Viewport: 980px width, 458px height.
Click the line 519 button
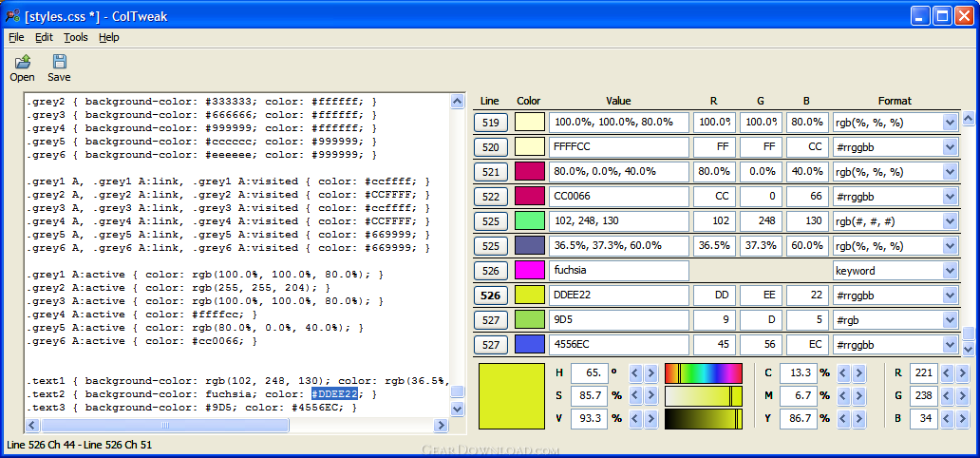point(490,123)
